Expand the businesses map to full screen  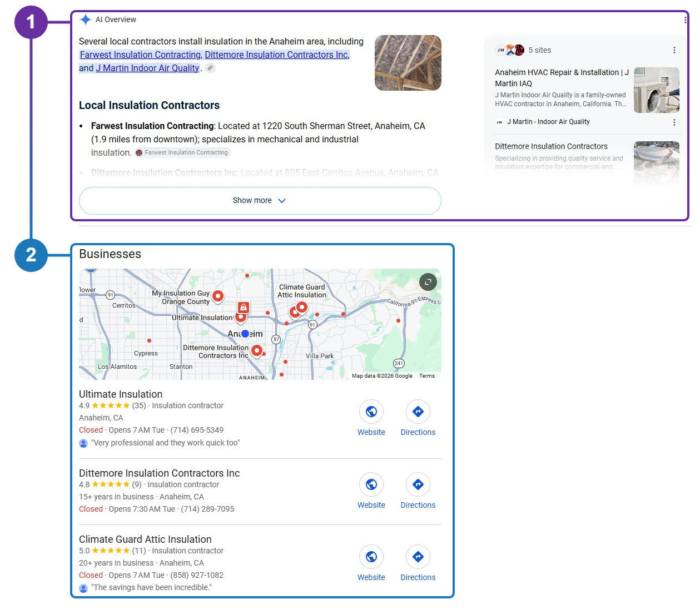[428, 282]
